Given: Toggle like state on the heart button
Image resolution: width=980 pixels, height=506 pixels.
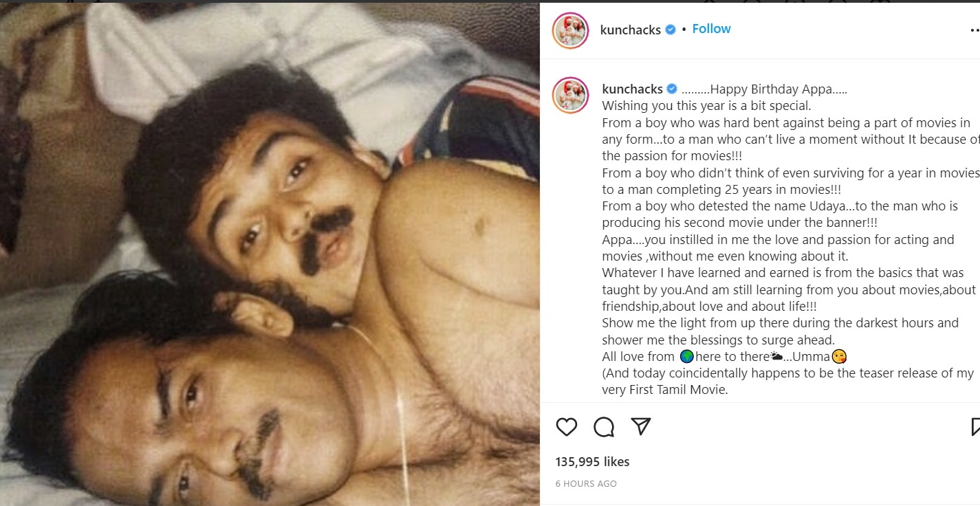Looking at the screenshot, I should pos(566,427).
